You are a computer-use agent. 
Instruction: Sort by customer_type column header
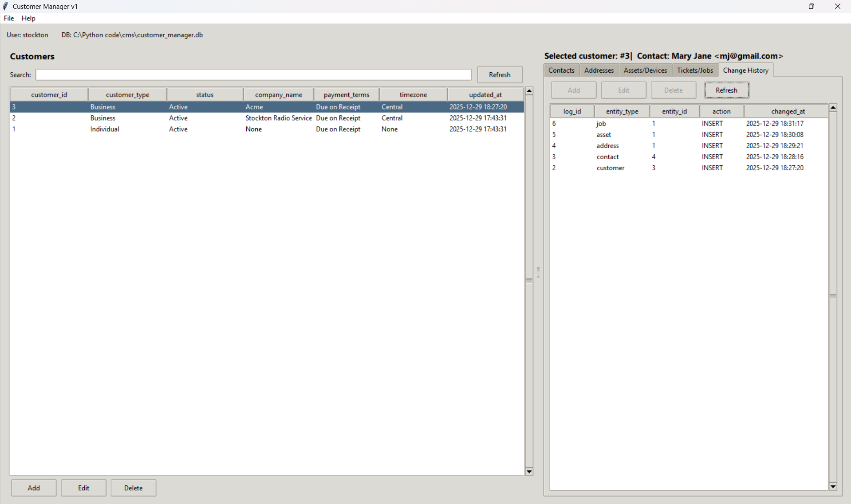(x=127, y=94)
